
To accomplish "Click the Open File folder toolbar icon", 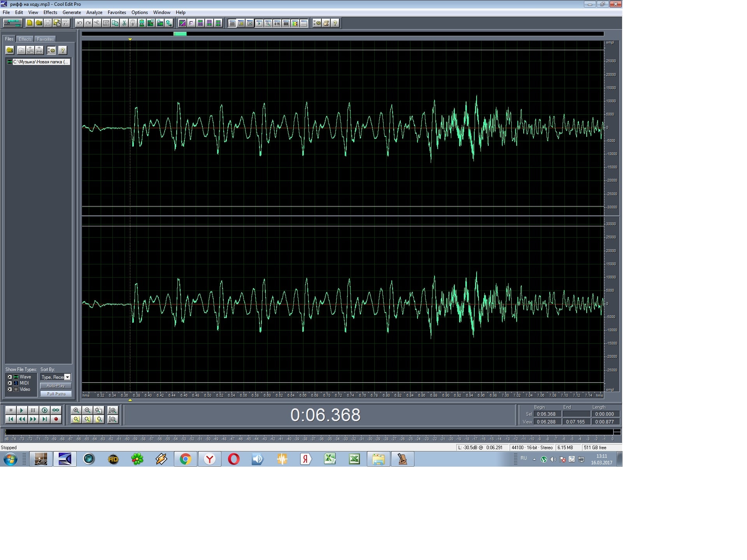I will point(39,23).
